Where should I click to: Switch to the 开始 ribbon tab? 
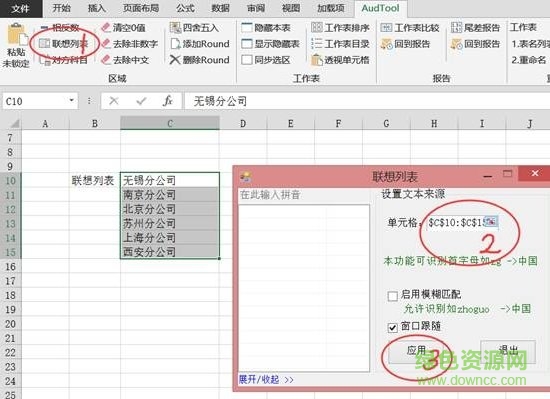point(61,8)
